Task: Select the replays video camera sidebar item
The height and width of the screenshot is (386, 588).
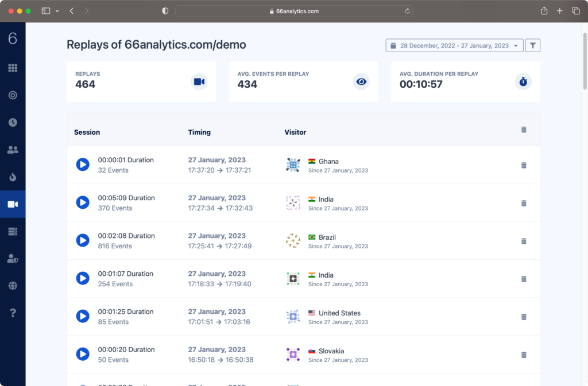Action: (13, 204)
